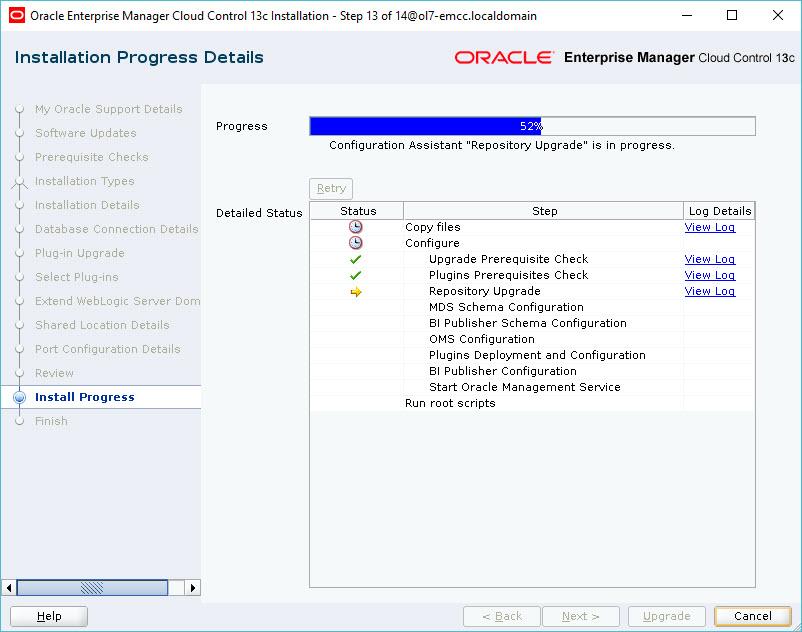Screen dimensions: 802x632
Task: Select My Oracle Support Details step
Action: 108,109
